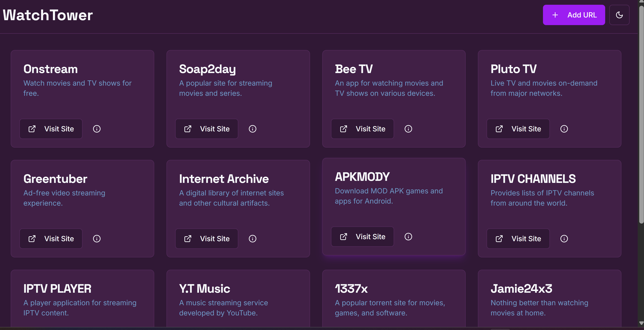The height and width of the screenshot is (330, 644).
Task: Show Soap2day info details icon
Action: 253,129
